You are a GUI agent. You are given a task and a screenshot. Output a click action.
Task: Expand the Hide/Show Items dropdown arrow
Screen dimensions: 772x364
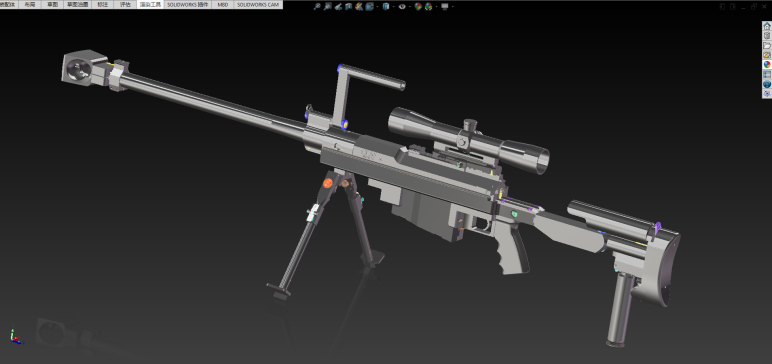[410, 6]
